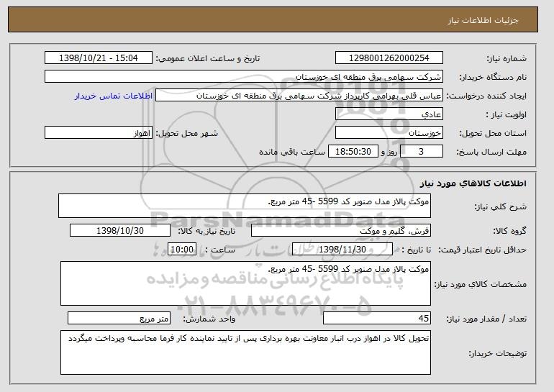Click the remaining time field 18:50:30
Image resolution: width=554 pixels, height=392 pixels.
(353, 152)
